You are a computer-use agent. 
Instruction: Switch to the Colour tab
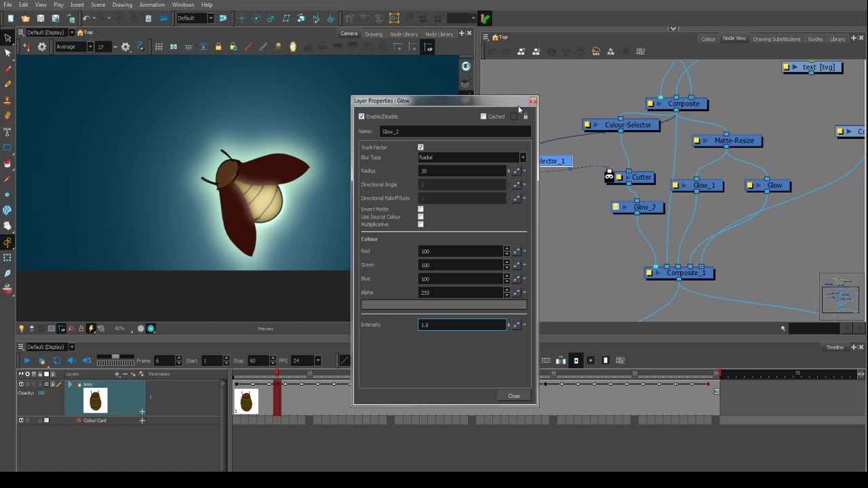[708, 39]
